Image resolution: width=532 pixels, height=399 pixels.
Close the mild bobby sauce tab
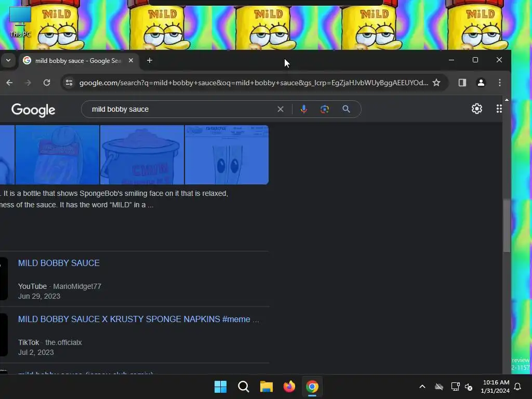click(x=130, y=60)
